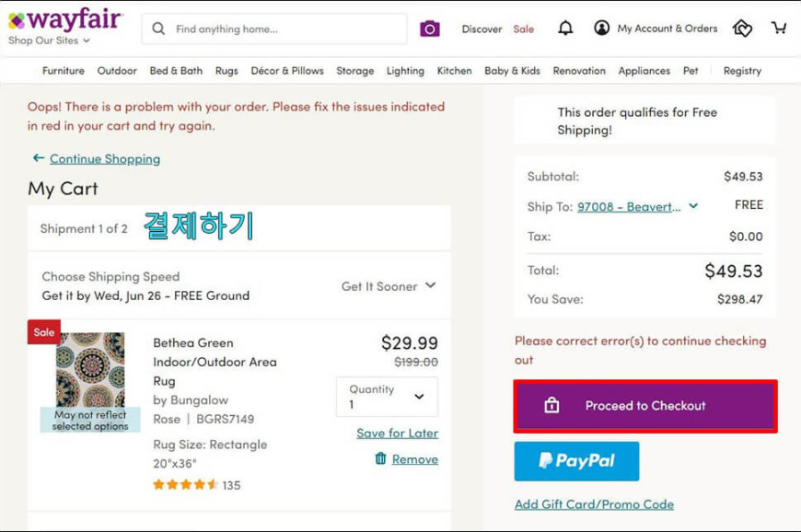Click the Wayfair logo
Viewport: 801px width, 532px height.
pyautogui.click(x=65, y=19)
